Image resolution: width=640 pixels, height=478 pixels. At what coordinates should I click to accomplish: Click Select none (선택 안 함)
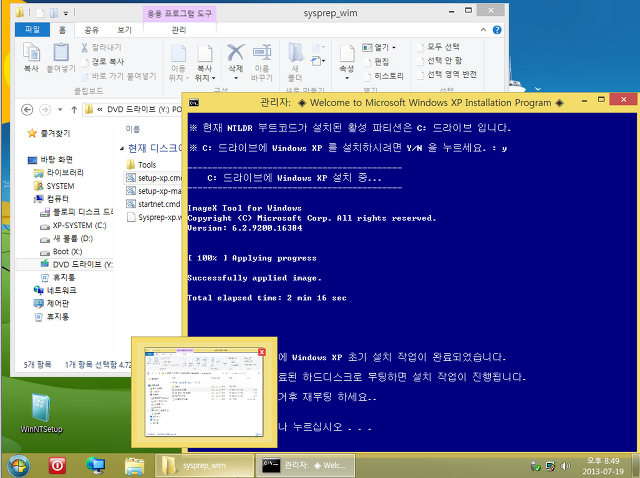click(x=440, y=60)
